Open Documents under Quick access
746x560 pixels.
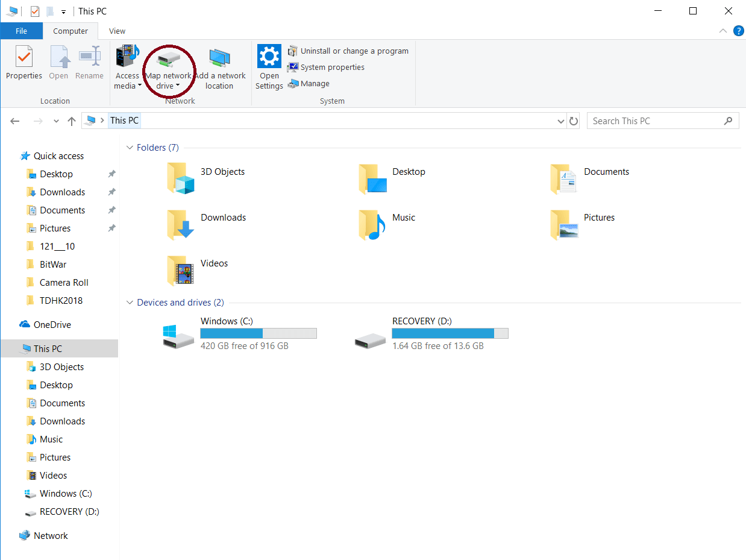pyautogui.click(x=62, y=210)
